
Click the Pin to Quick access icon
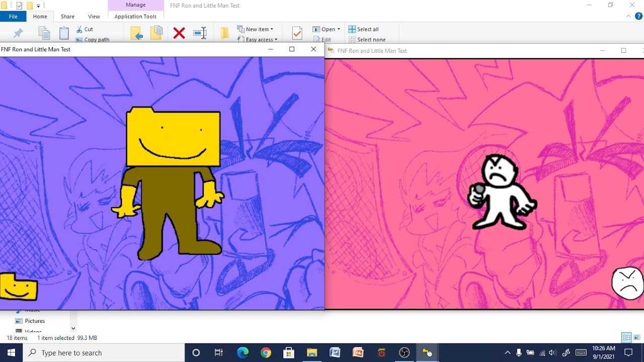click(19, 34)
